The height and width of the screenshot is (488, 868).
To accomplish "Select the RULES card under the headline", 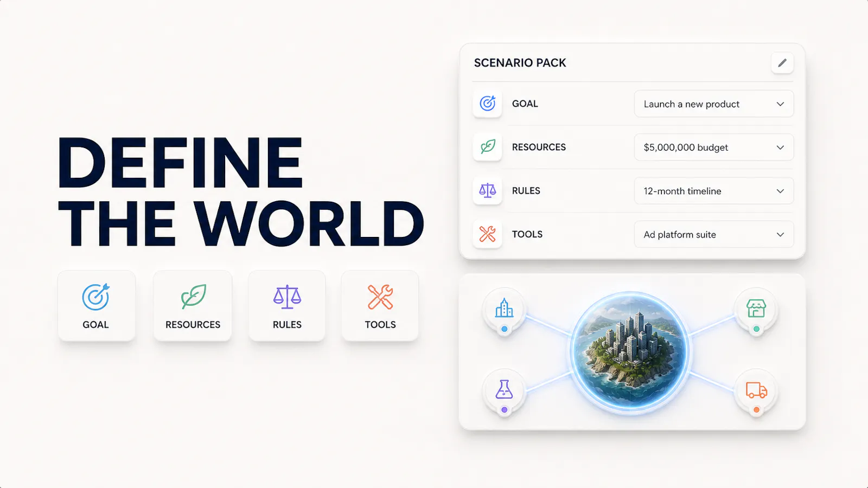I will [287, 306].
